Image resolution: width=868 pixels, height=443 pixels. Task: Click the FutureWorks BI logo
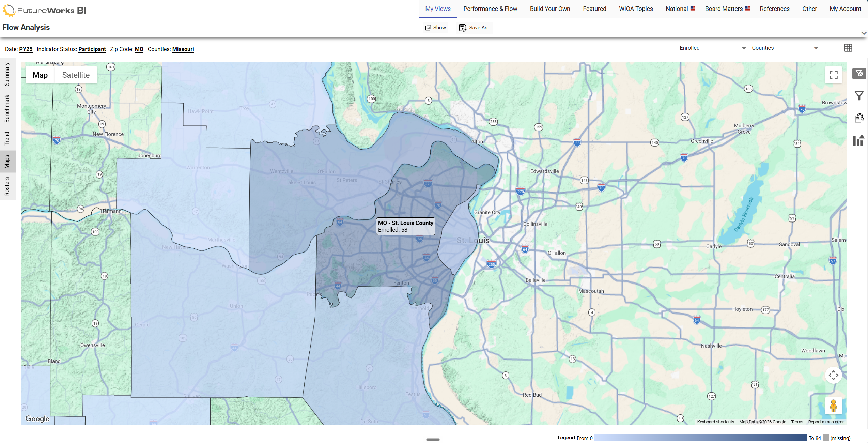[45, 10]
